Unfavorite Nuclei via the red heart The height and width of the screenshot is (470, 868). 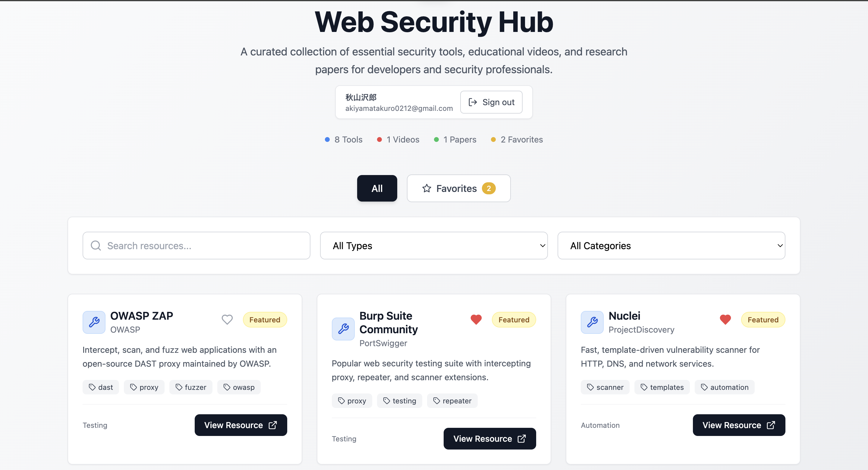click(x=725, y=319)
